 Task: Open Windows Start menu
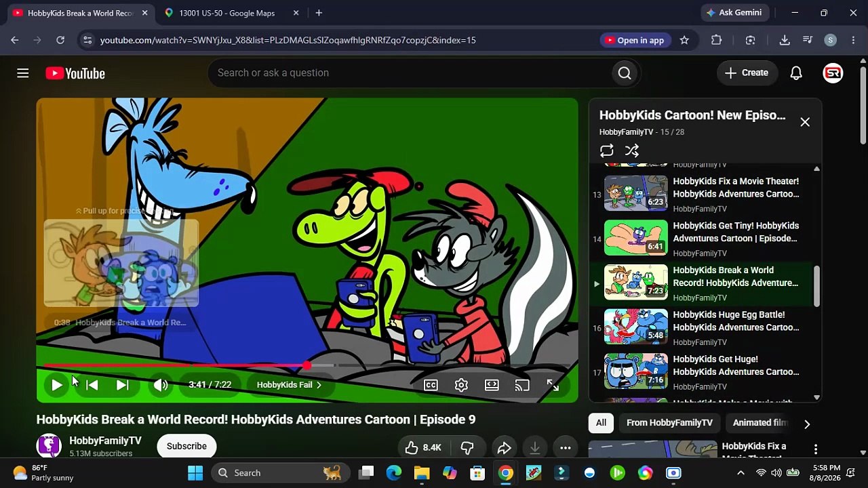195,472
